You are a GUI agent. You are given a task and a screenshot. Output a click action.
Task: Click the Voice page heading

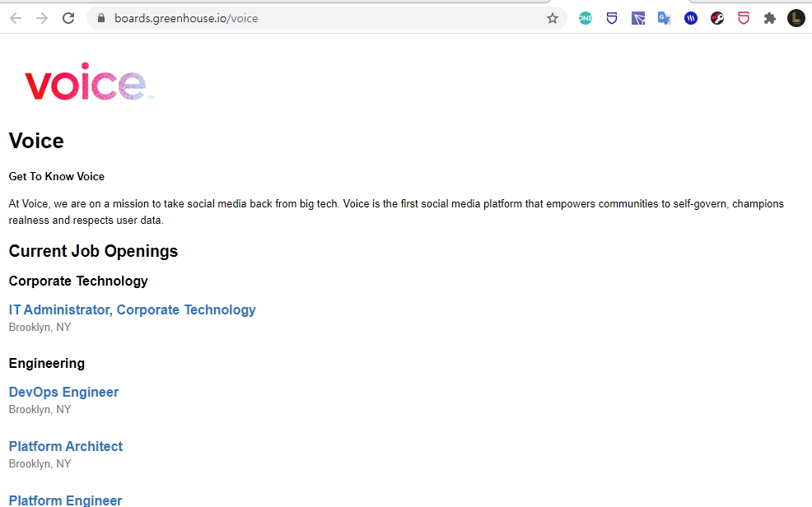(x=36, y=141)
